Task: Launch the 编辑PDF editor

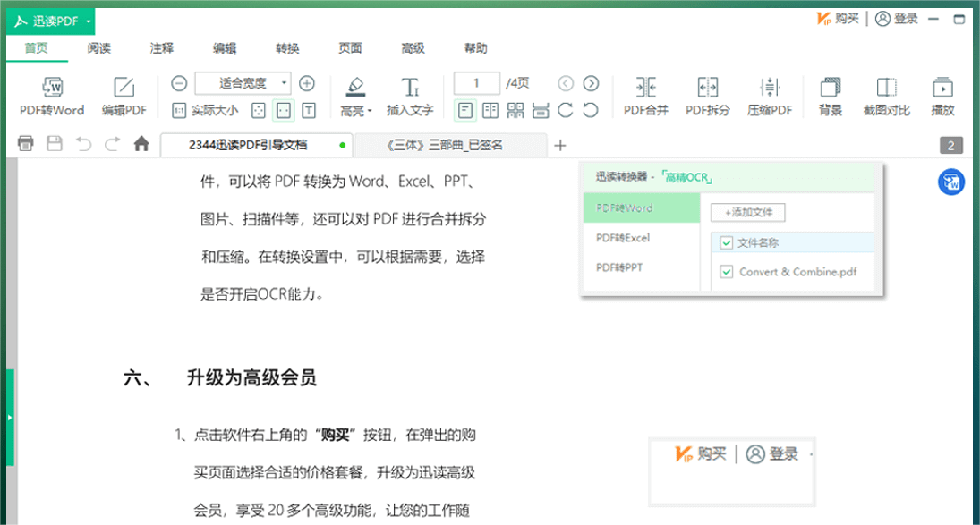Action: pos(124,96)
